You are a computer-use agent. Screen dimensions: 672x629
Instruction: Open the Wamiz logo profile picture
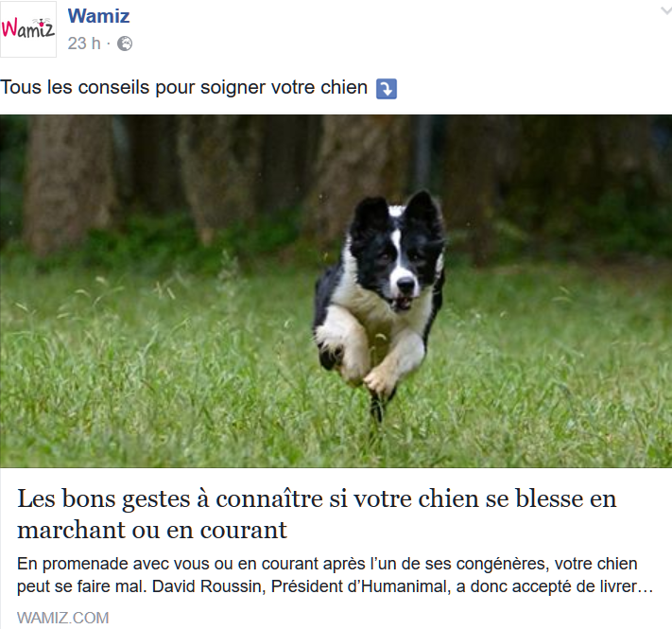click(28, 29)
